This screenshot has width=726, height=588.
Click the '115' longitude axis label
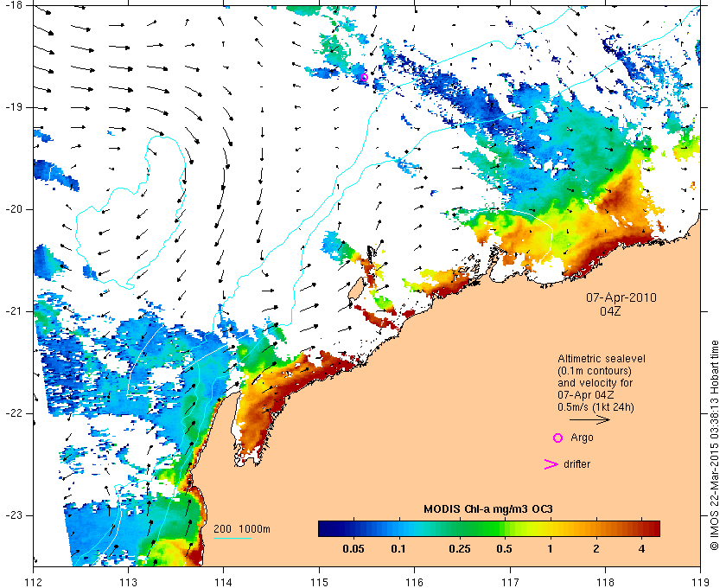pyautogui.click(x=319, y=582)
